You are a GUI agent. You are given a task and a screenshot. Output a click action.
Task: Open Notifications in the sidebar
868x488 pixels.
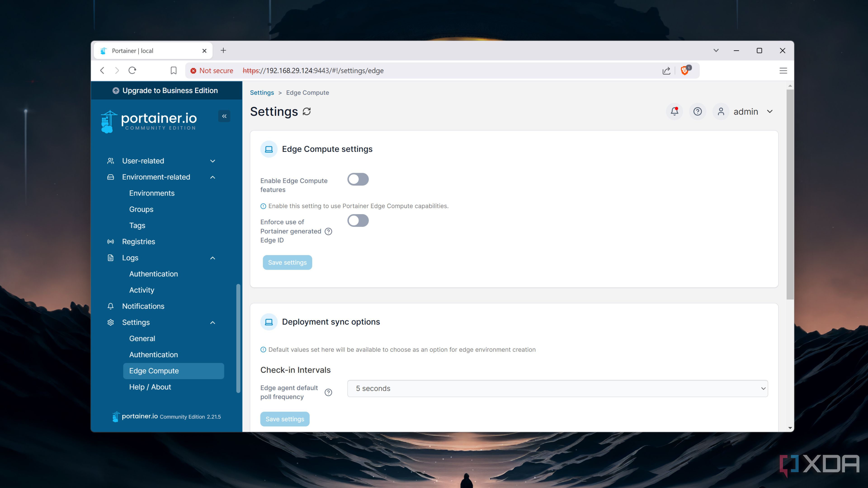[143, 306]
